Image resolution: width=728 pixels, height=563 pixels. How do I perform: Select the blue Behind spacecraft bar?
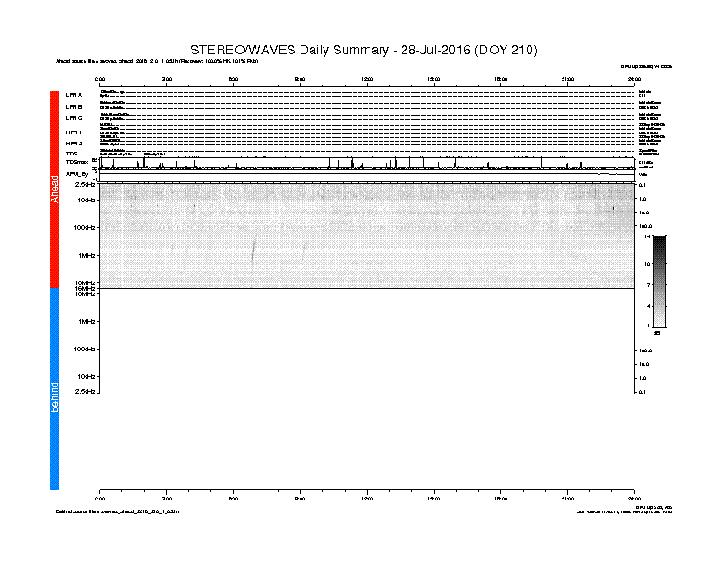pyautogui.click(x=54, y=389)
